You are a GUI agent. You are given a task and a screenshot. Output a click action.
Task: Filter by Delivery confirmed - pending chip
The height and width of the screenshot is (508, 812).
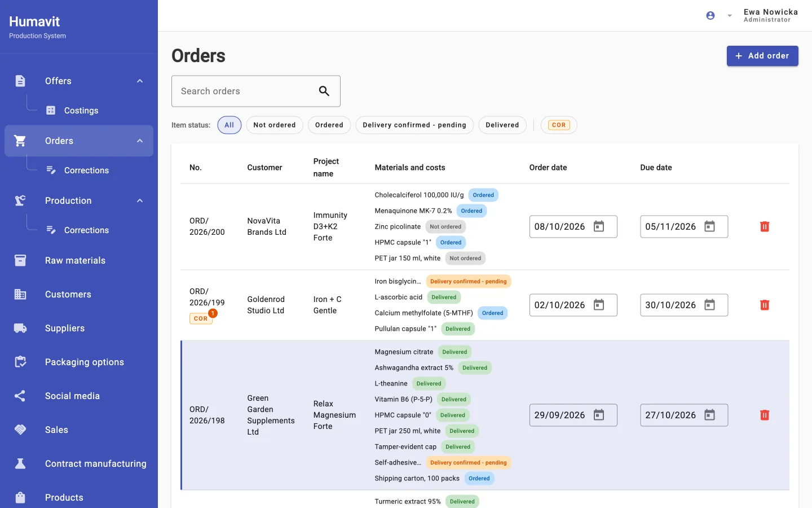(x=414, y=125)
